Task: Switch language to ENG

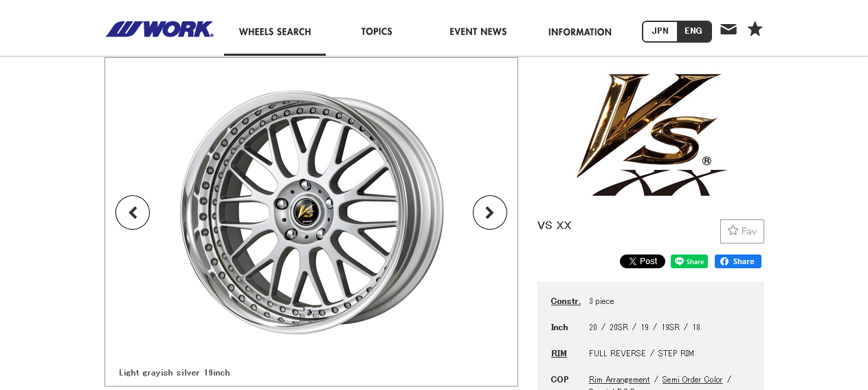Action: pyautogui.click(x=693, y=31)
